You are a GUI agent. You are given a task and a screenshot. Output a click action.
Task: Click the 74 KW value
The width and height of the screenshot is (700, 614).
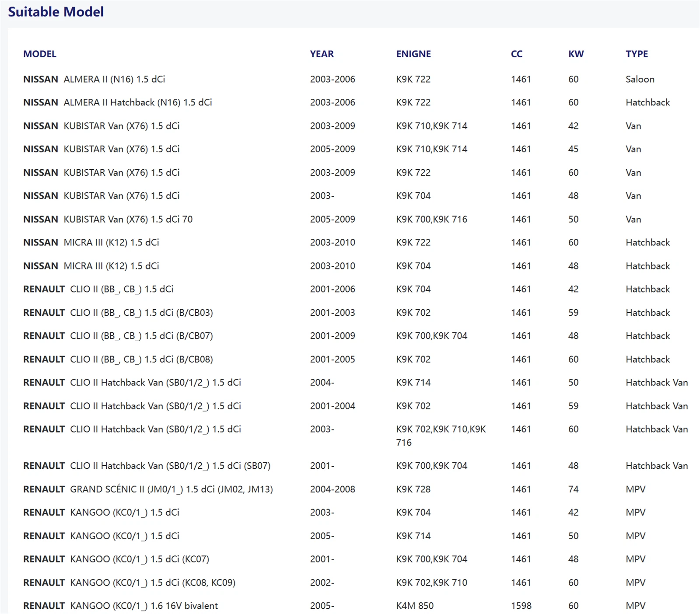coord(574,489)
